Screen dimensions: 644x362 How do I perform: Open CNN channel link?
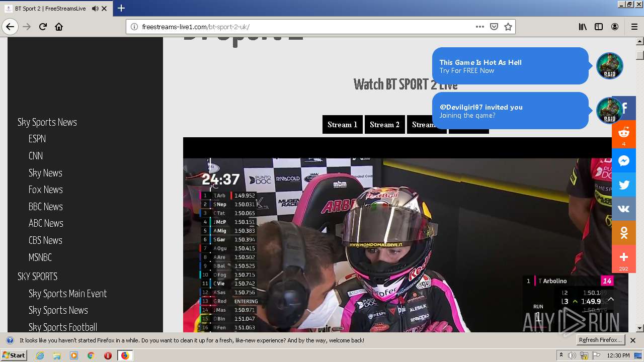pos(36,156)
